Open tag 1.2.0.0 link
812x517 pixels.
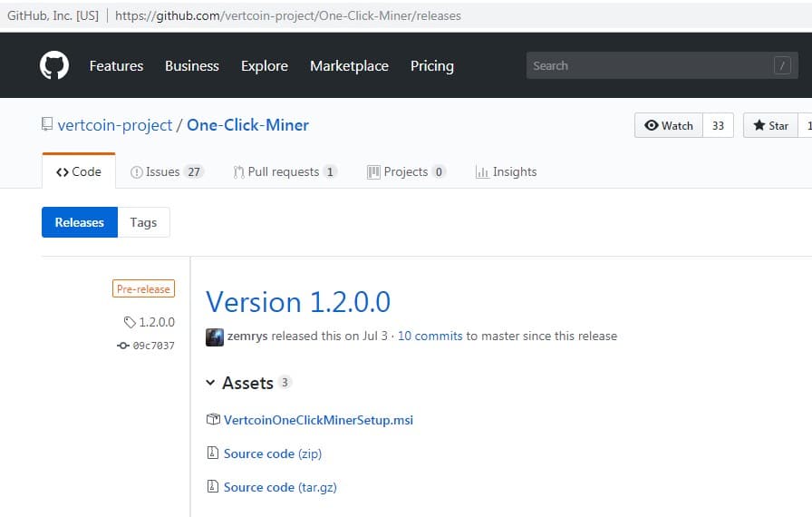coord(157,322)
